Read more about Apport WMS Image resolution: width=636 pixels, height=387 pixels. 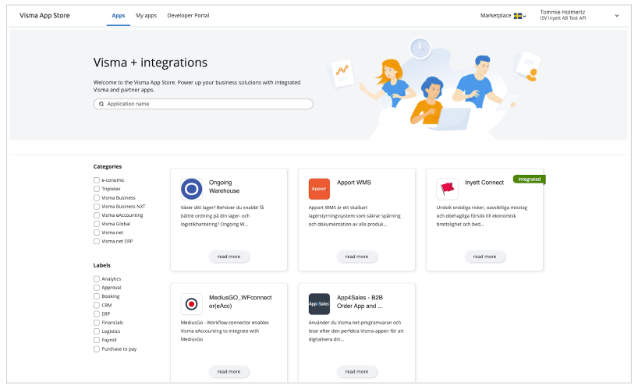point(357,257)
